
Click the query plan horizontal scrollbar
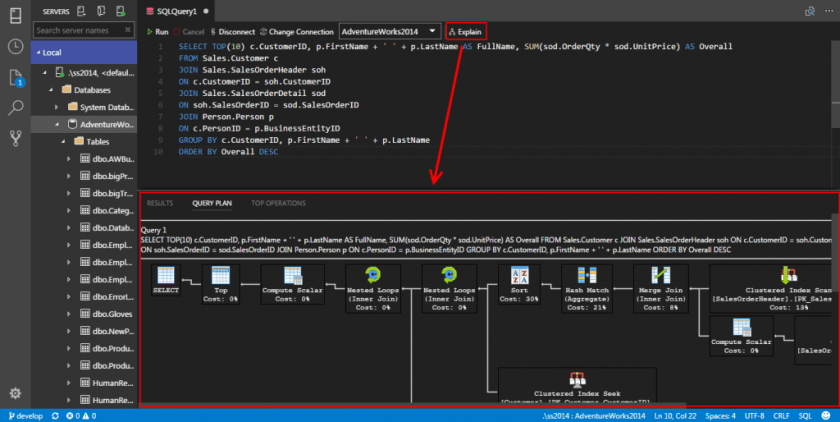pos(412,405)
